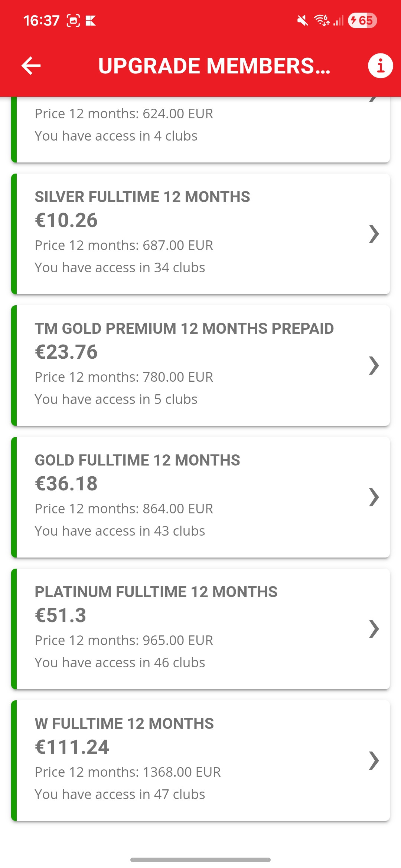Select Silver Fulltime 12 Months title
This screenshot has width=401, height=868.
tap(142, 197)
